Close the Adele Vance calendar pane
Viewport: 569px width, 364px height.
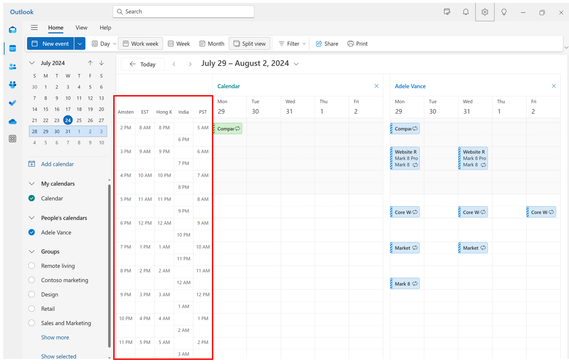(554, 86)
